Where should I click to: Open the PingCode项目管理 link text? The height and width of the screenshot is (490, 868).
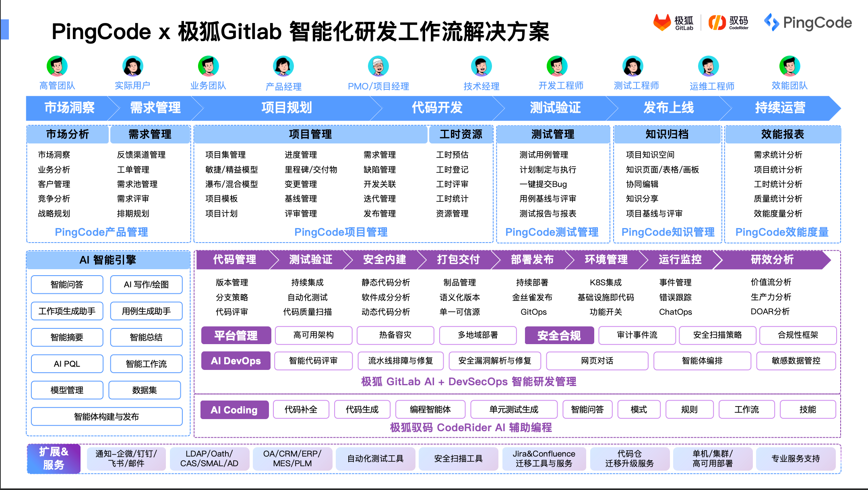click(341, 232)
